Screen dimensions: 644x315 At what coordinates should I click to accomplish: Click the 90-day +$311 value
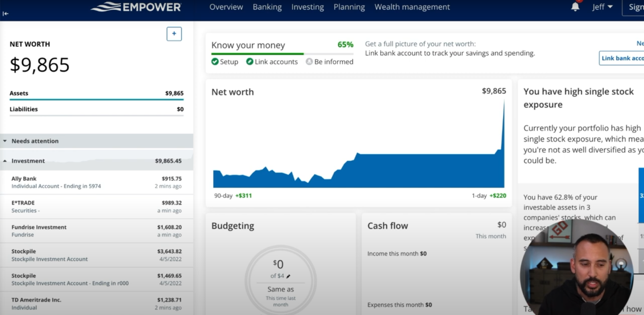(x=244, y=196)
